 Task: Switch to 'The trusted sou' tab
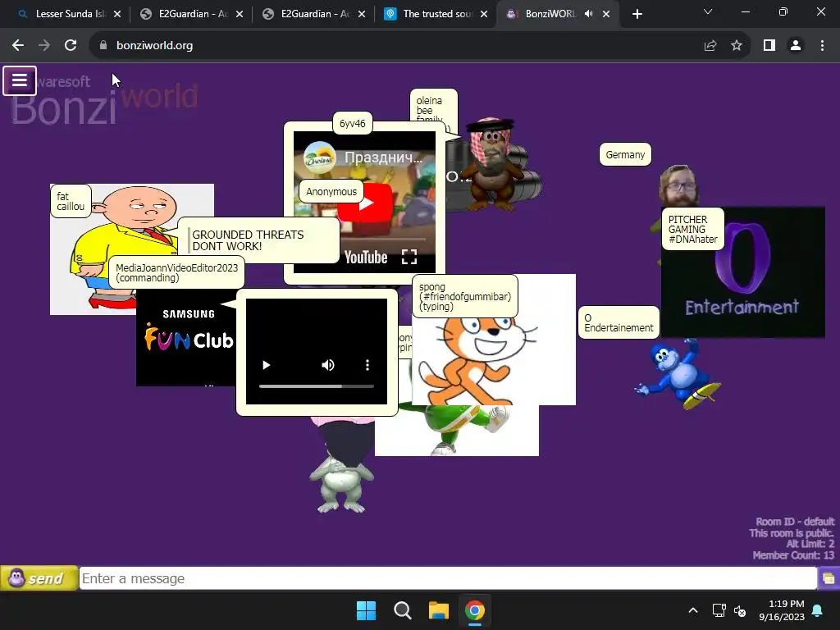[435, 14]
